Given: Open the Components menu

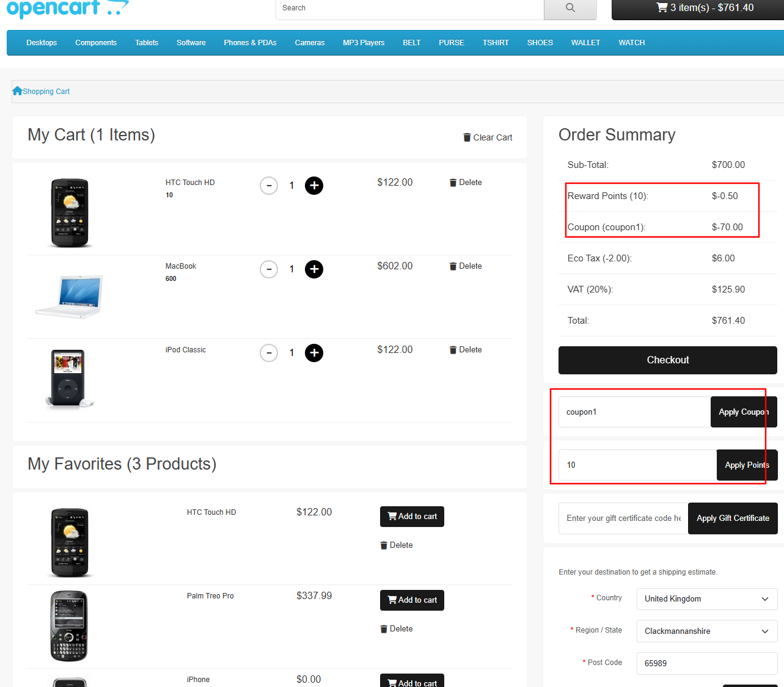Looking at the screenshot, I should pos(96,43).
